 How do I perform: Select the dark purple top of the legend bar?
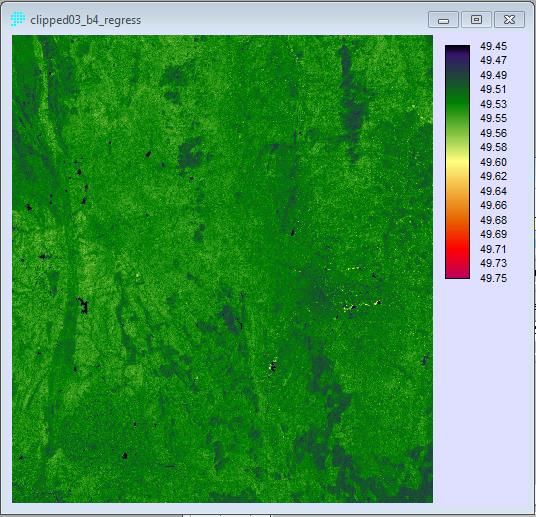(457, 51)
